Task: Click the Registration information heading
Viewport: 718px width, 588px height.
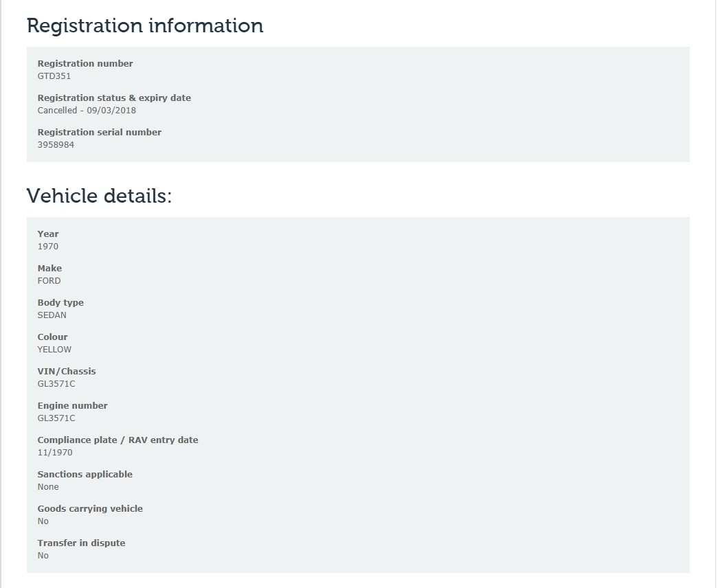Action: (x=145, y=26)
